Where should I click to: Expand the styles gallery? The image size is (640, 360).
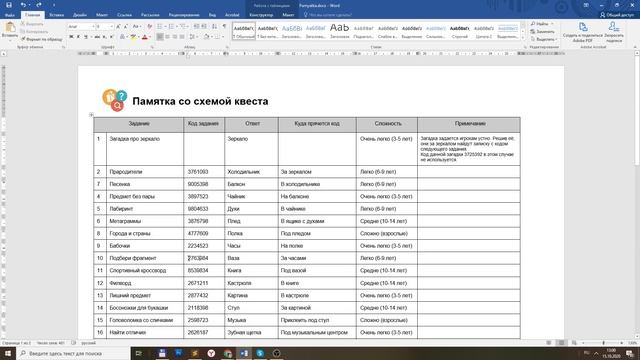[x=523, y=38]
